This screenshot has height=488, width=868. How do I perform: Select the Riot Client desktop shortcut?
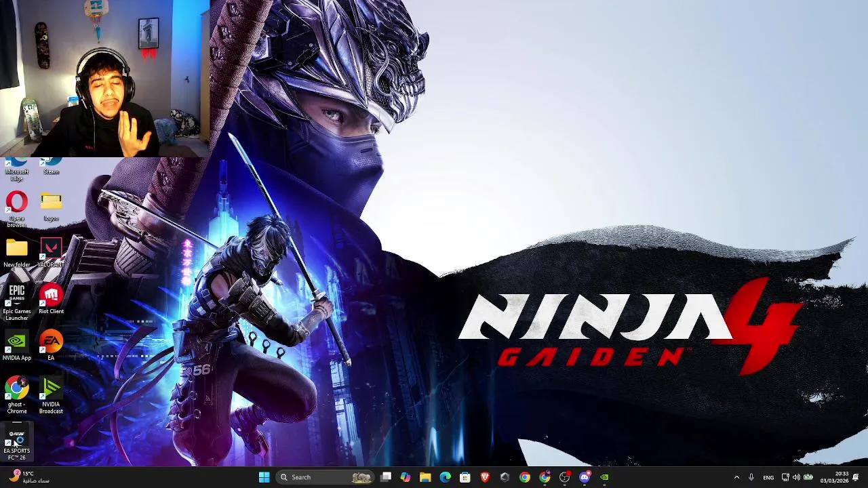[x=51, y=300]
